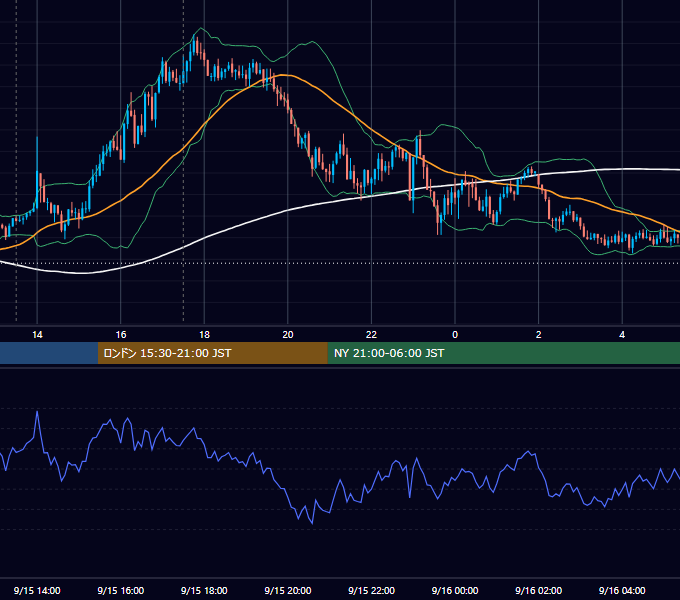Click the ロンドン 15:30-21:00 JST session bar

click(x=212, y=353)
